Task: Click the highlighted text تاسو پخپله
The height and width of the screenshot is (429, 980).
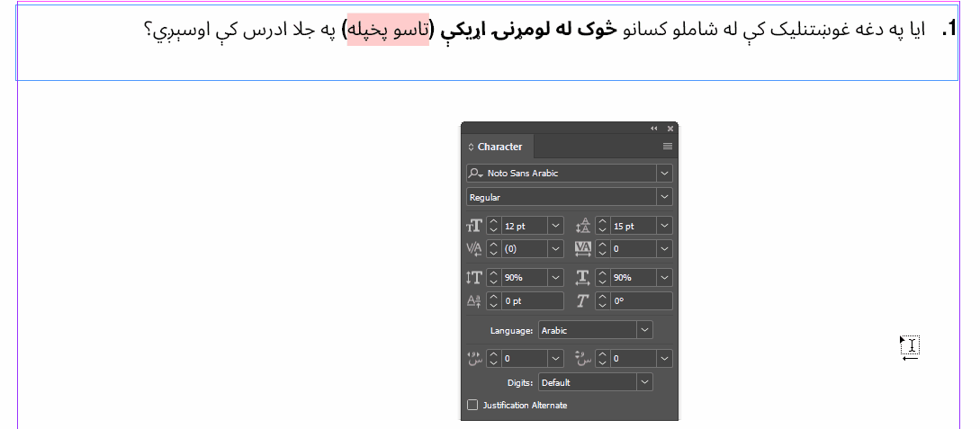Action: click(389, 29)
